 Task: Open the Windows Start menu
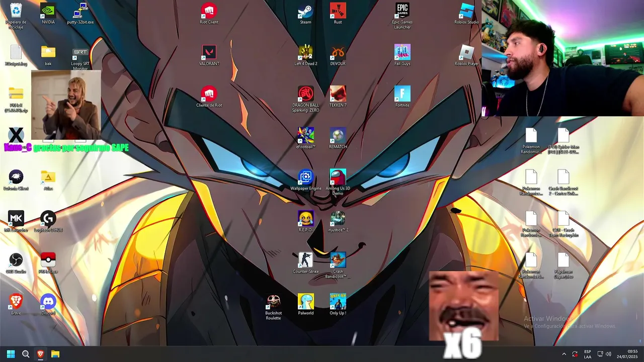coord(11,354)
